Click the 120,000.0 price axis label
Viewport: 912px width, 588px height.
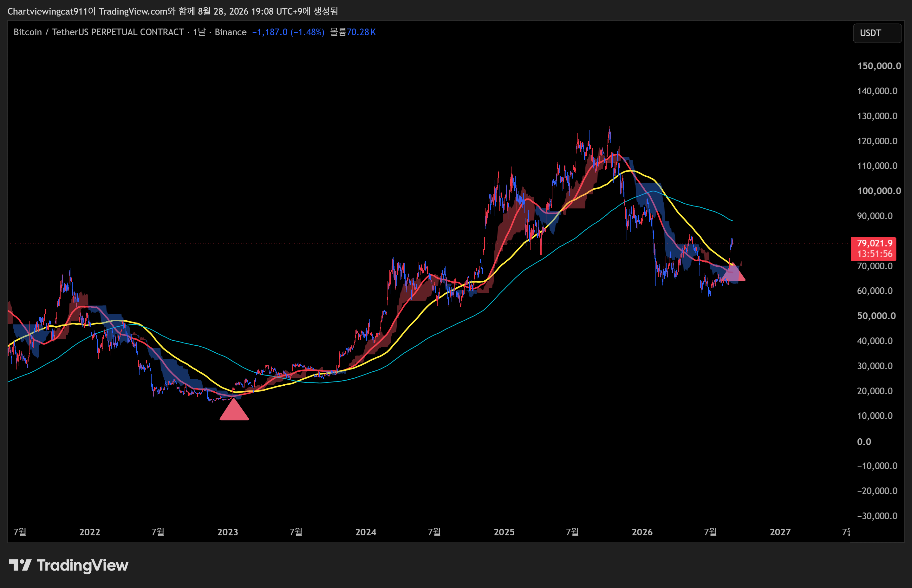[x=877, y=141]
